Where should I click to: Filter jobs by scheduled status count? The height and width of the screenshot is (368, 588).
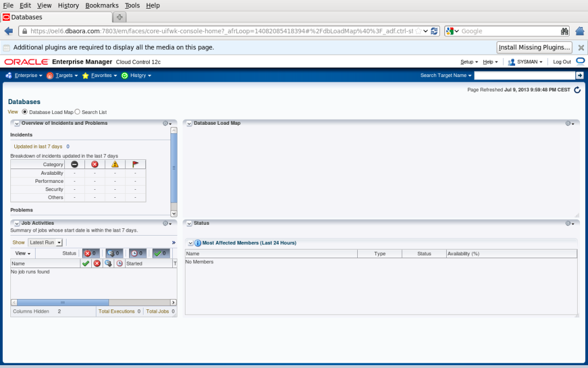[138, 254]
